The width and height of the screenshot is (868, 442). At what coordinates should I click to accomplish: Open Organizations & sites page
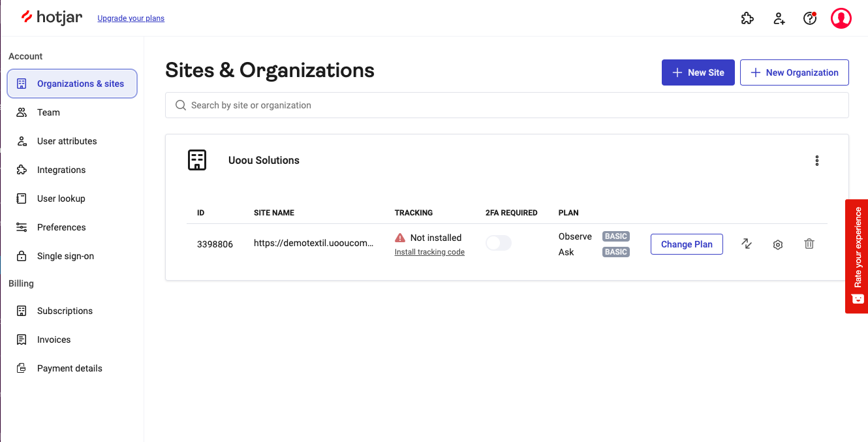click(72, 84)
